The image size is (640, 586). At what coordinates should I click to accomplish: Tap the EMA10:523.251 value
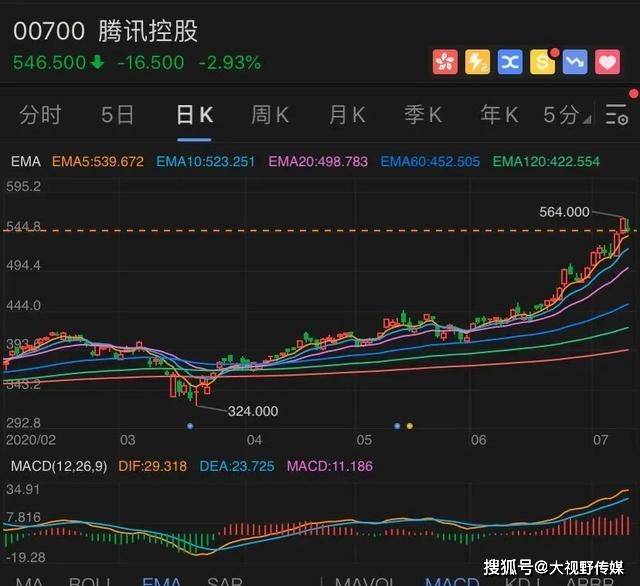point(206,162)
